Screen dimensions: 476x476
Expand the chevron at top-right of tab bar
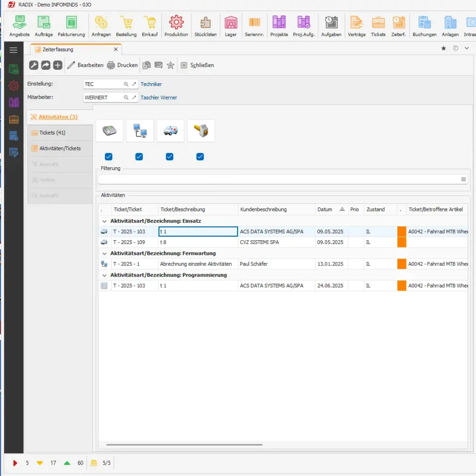click(467, 48)
